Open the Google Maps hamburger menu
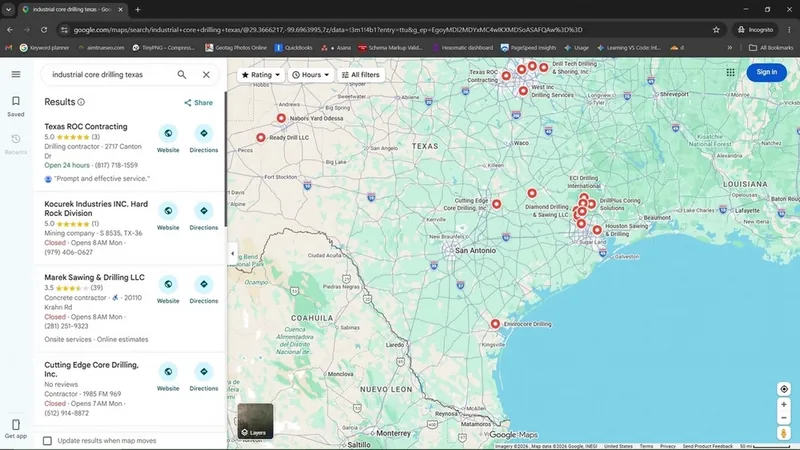800x450 pixels. tap(16, 74)
